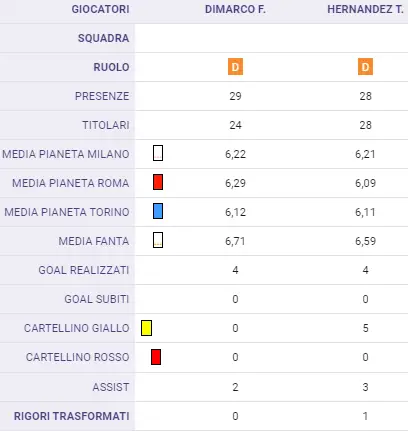
Task: Click the white card icon beside Media Fanta
Action: [158, 240]
